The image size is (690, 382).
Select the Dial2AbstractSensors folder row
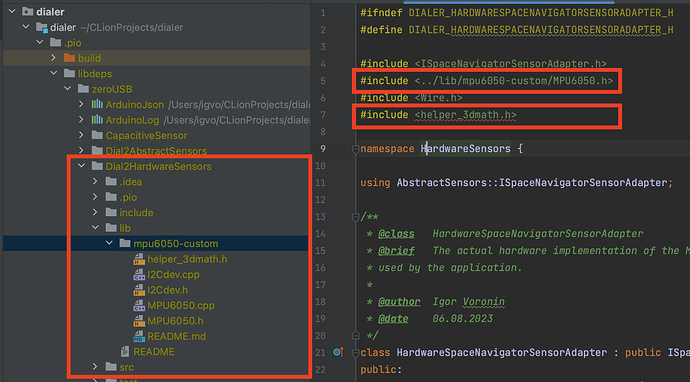[x=156, y=151]
